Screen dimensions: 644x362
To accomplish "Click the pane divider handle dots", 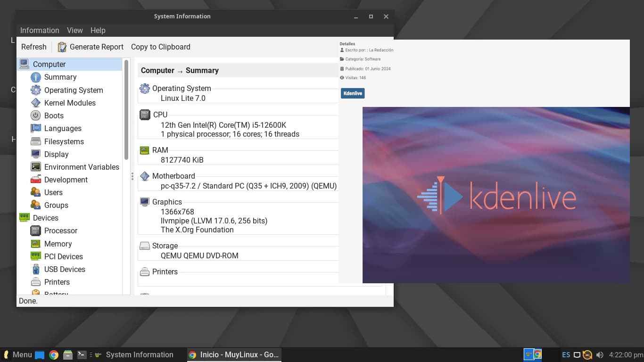I will click(132, 176).
